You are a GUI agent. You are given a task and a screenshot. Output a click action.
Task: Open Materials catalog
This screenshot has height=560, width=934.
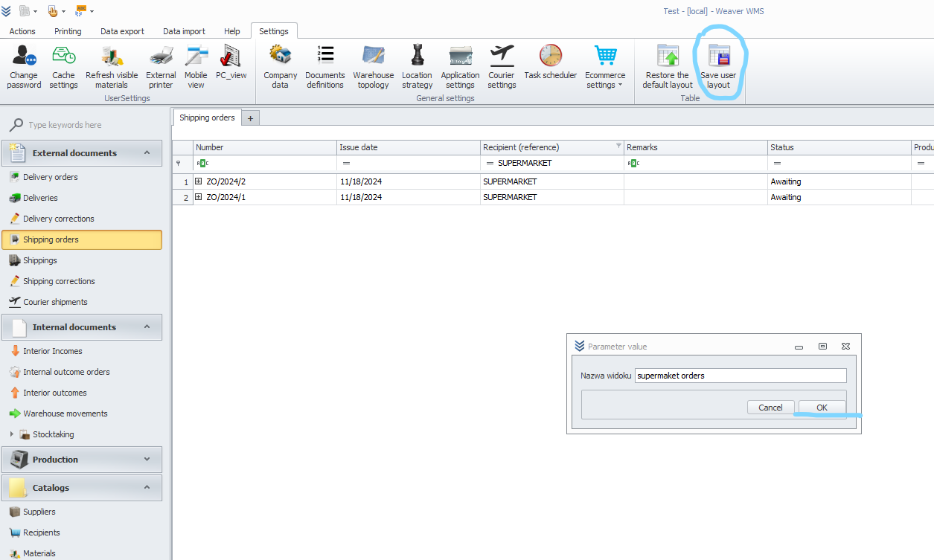(x=39, y=553)
